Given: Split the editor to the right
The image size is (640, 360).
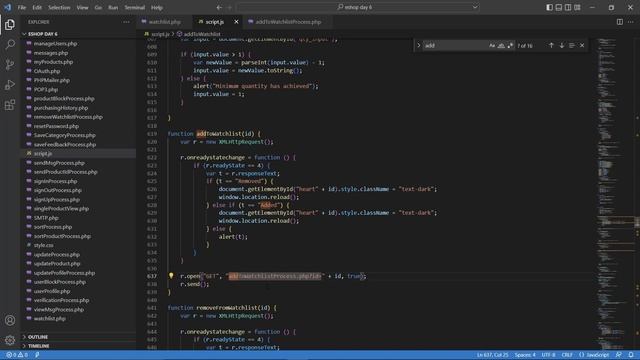Looking at the screenshot, I should (620, 22).
